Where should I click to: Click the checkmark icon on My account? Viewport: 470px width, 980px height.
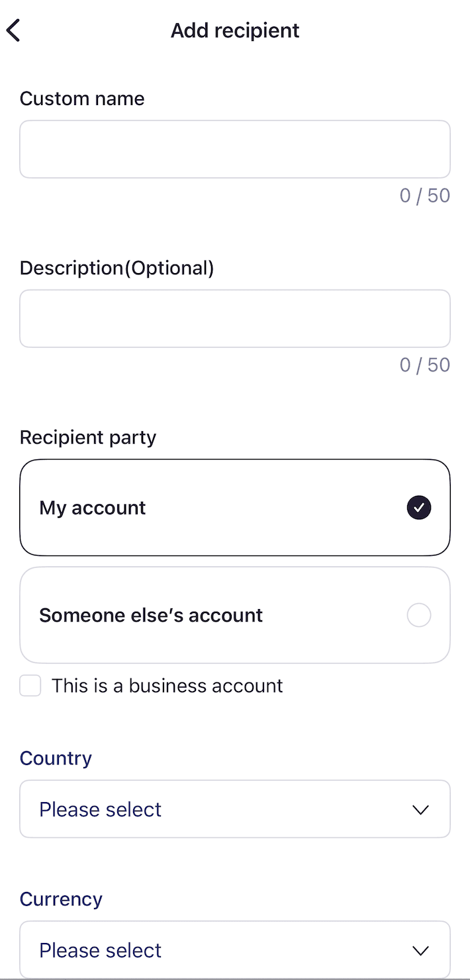(x=419, y=508)
